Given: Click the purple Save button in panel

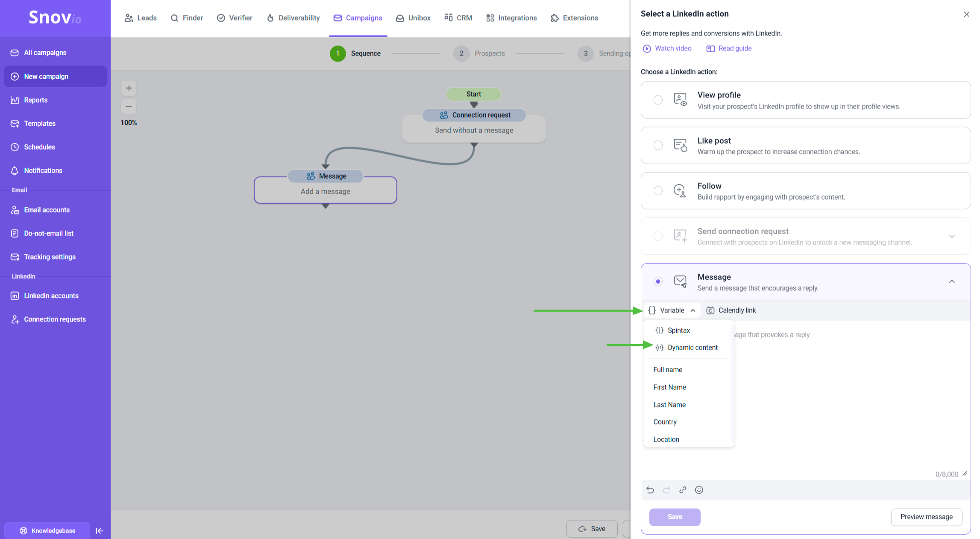Looking at the screenshot, I should [675, 517].
